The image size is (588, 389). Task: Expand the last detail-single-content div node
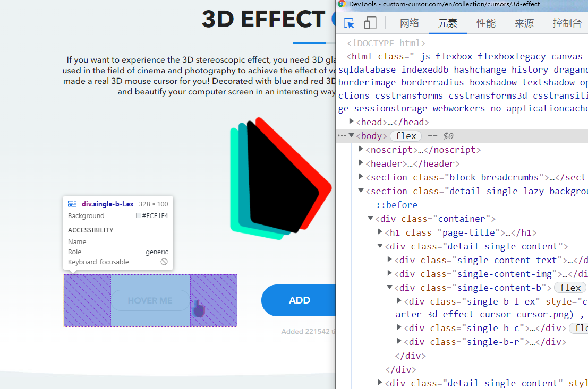(380, 383)
